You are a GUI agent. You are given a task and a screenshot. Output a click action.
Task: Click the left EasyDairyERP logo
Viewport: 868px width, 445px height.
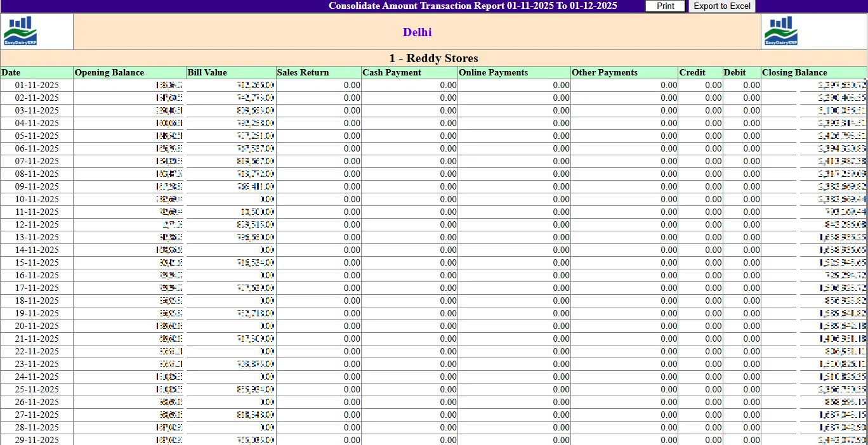point(20,31)
